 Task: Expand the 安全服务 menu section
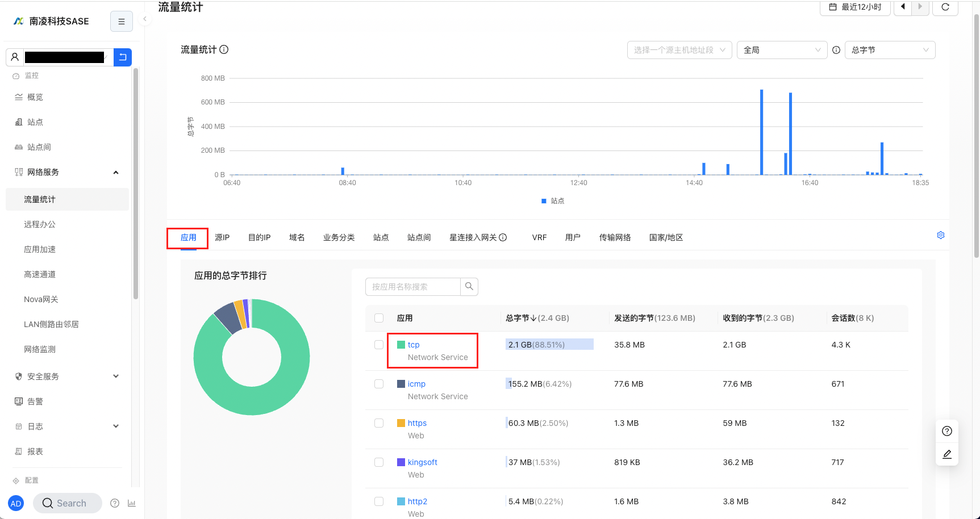116,376
